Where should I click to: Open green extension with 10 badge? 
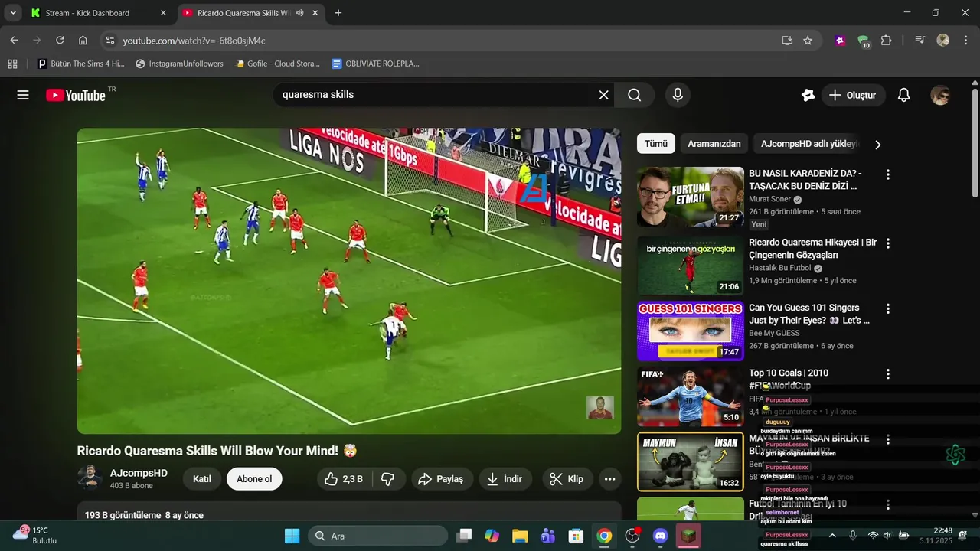coord(864,41)
